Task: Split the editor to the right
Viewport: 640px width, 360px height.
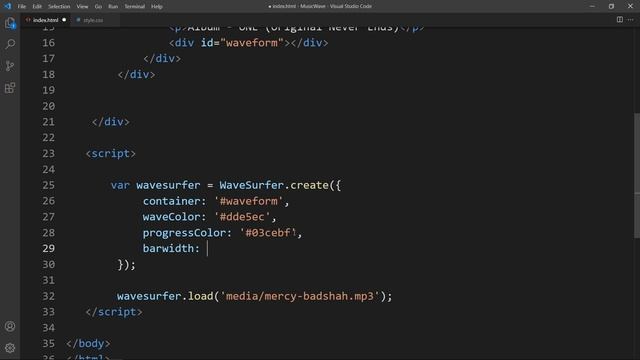Action: click(x=620, y=20)
